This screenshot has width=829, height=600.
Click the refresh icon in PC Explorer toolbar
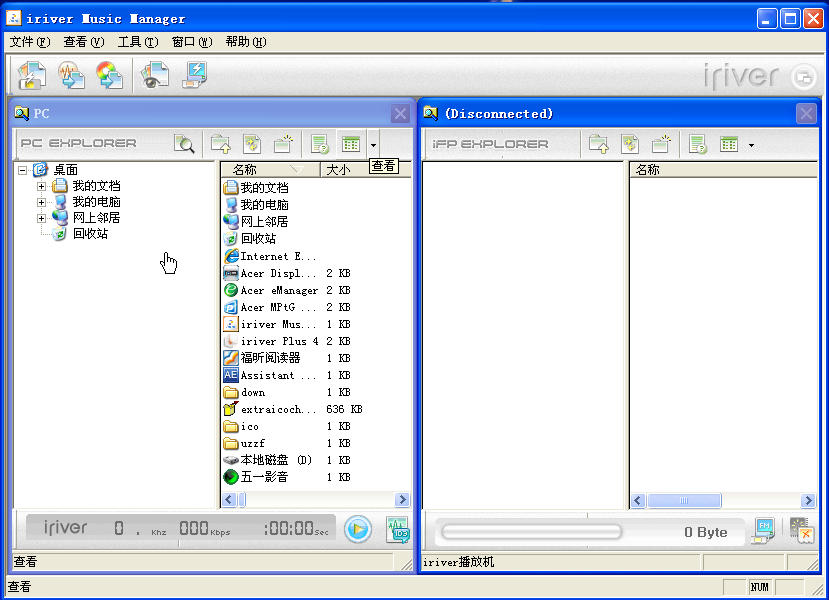(x=252, y=143)
